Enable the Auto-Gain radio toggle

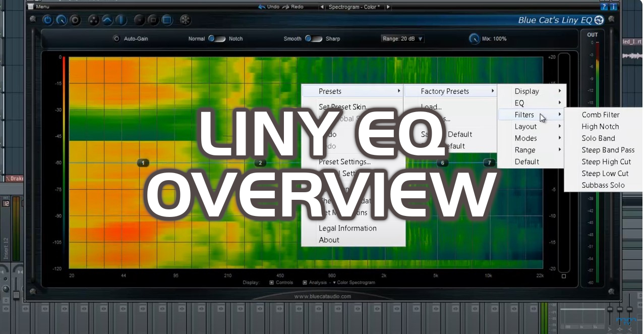(116, 39)
